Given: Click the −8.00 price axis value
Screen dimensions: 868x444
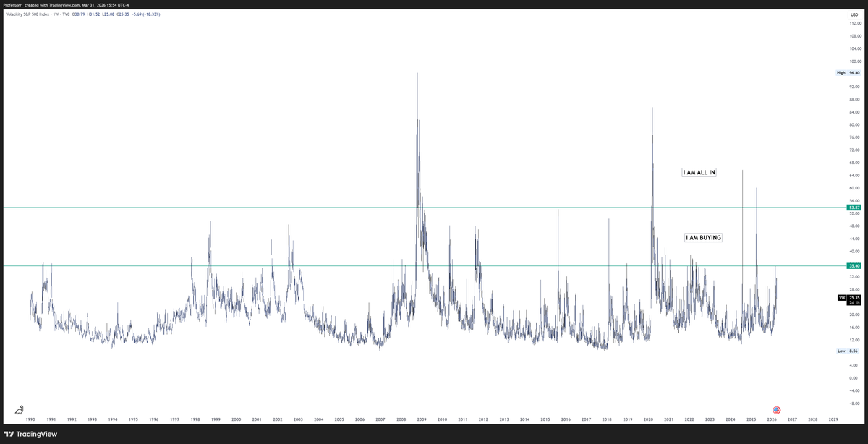Looking at the screenshot, I should pos(854,404).
